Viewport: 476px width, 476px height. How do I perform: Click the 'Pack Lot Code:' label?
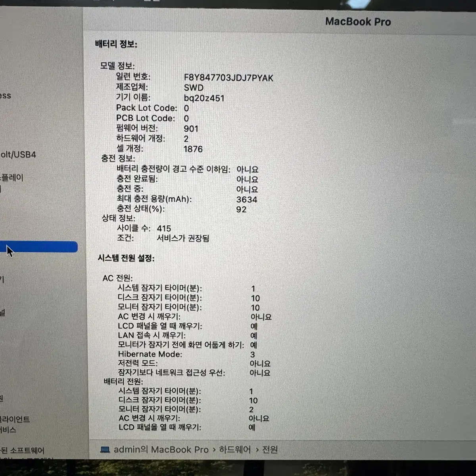146,108
